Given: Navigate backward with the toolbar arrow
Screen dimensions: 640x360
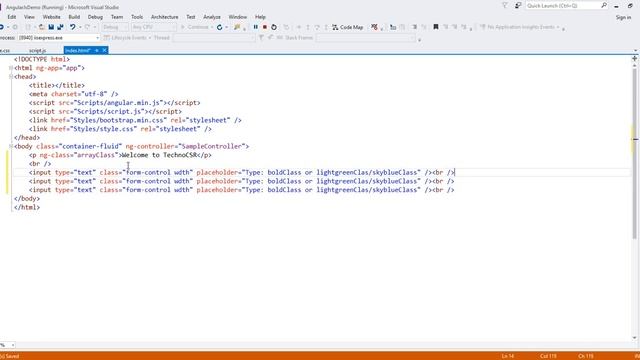Looking at the screenshot, I should point(2,27).
